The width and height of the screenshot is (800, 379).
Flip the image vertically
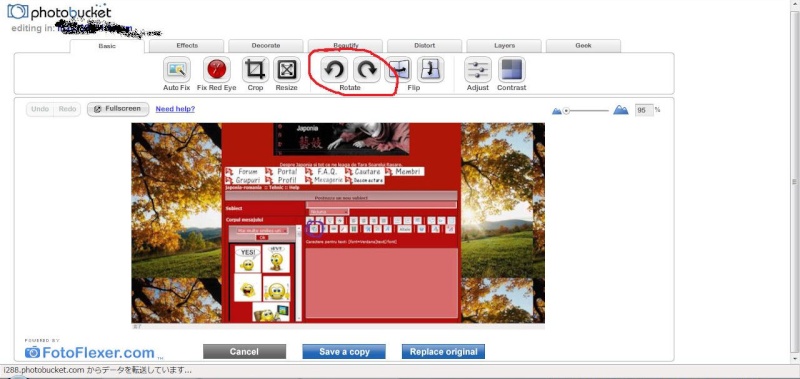430,69
